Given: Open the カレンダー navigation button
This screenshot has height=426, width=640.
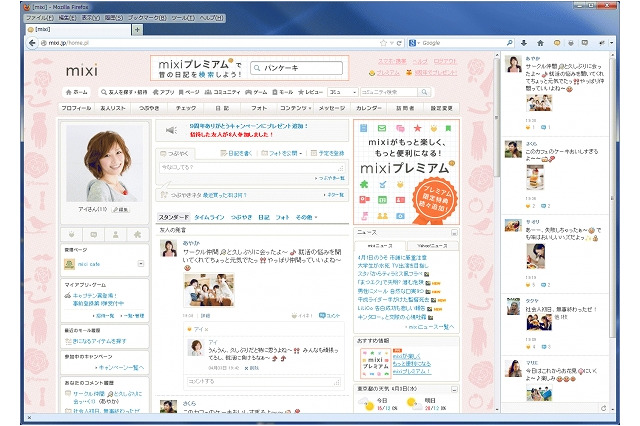Looking at the screenshot, I should coord(369,108).
